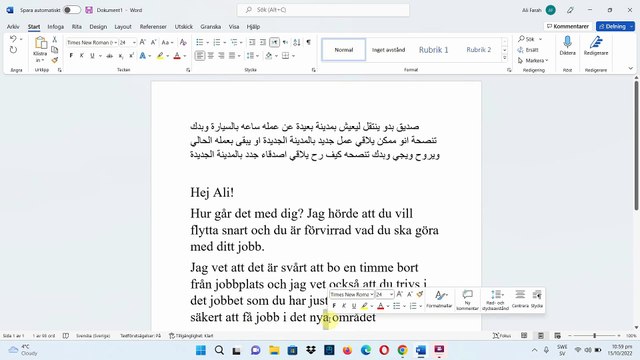Viewport: 640px width, 360px height.
Task: Open the ribbon numbered list dropdown arrow
Action: pos(224,42)
